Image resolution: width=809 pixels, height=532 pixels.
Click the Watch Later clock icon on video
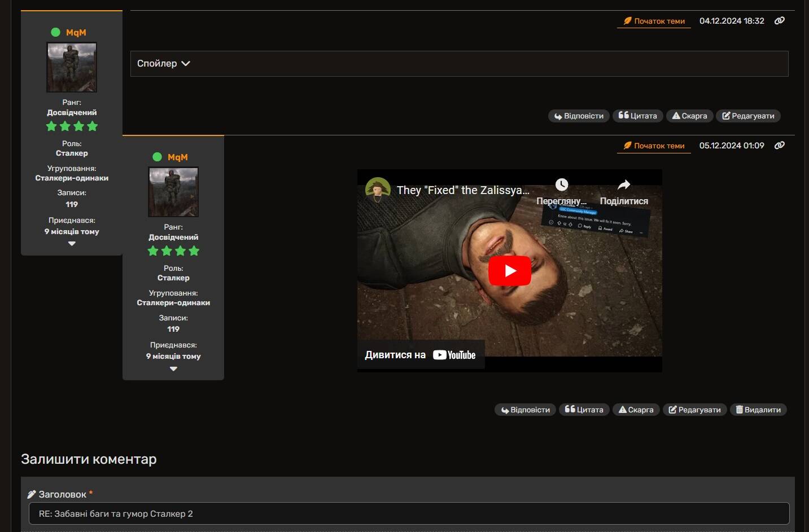[x=561, y=185]
